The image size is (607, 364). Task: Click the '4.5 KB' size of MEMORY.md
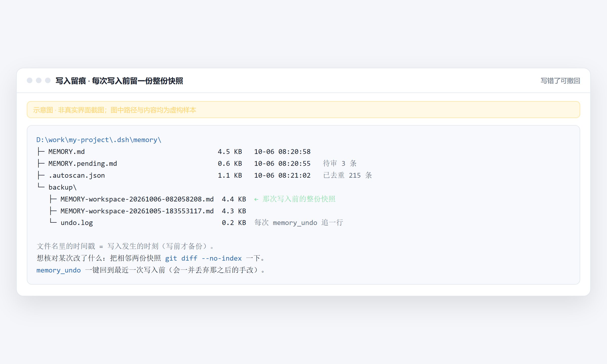point(230,152)
